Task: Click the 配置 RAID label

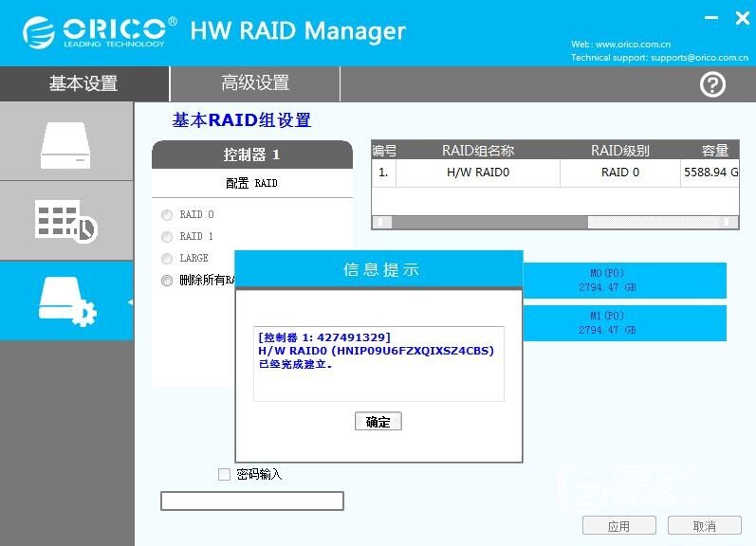Action: pos(251,183)
